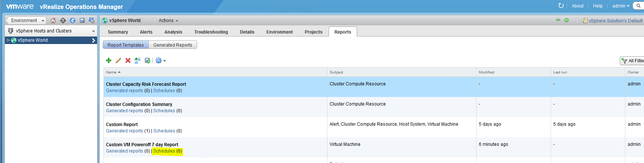
Task: Refresh the page using top-bar icon
Action: [561, 6]
